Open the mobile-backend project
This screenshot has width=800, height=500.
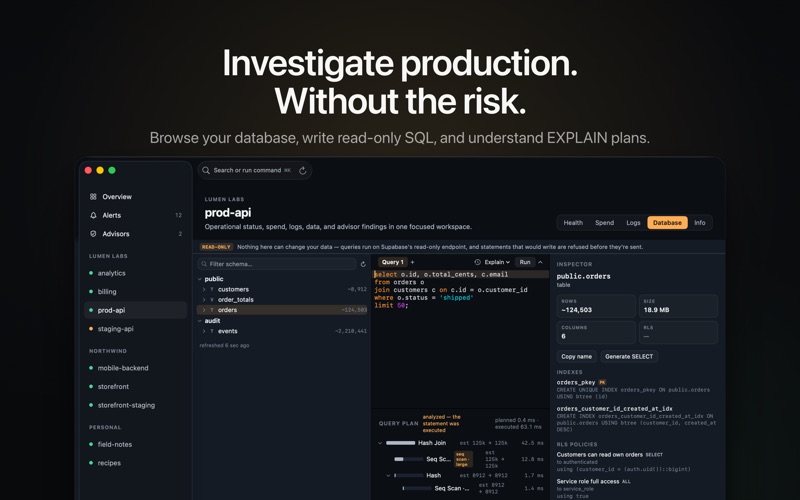pos(136,368)
